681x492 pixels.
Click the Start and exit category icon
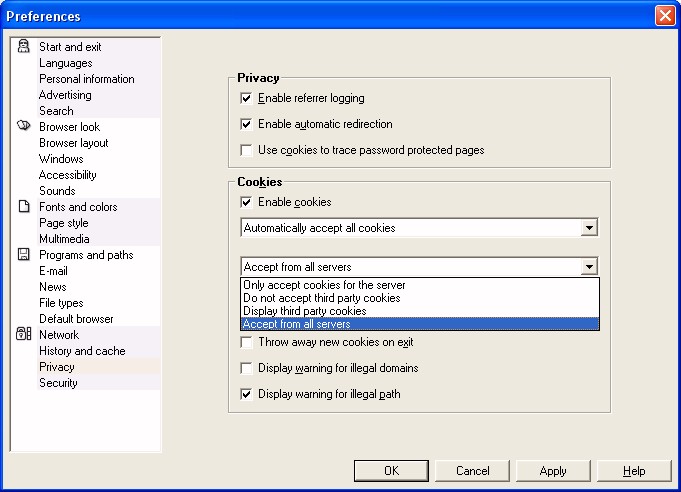coord(24,47)
